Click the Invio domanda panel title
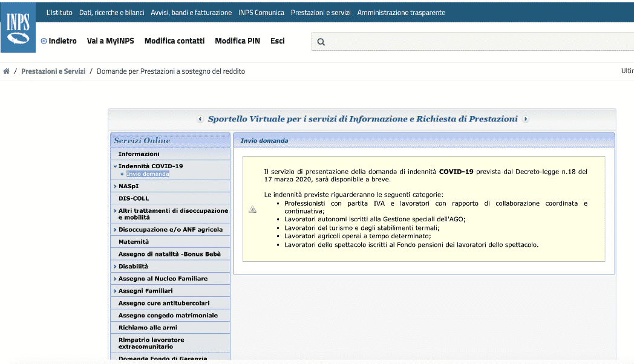This screenshot has width=634, height=364. click(264, 141)
